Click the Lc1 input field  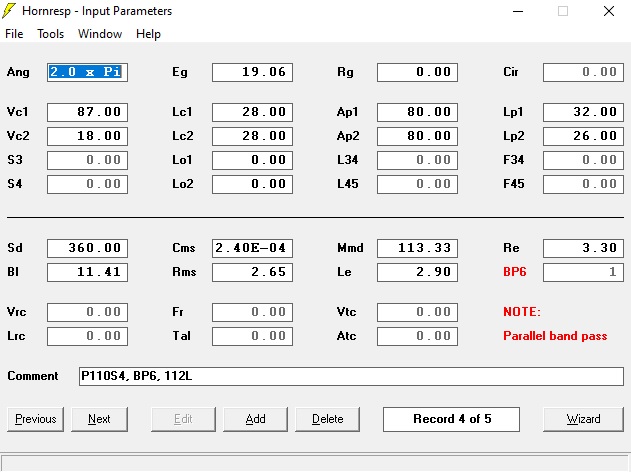coord(252,112)
